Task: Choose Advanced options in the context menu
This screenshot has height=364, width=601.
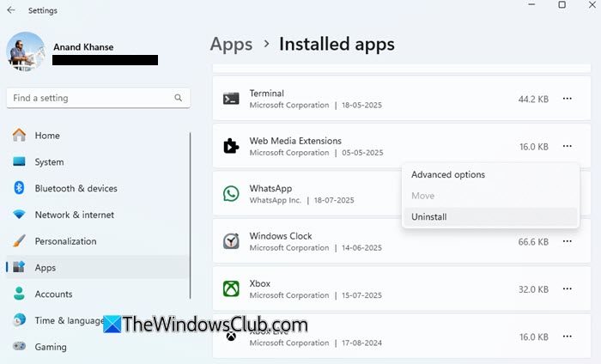Action: tap(490, 175)
